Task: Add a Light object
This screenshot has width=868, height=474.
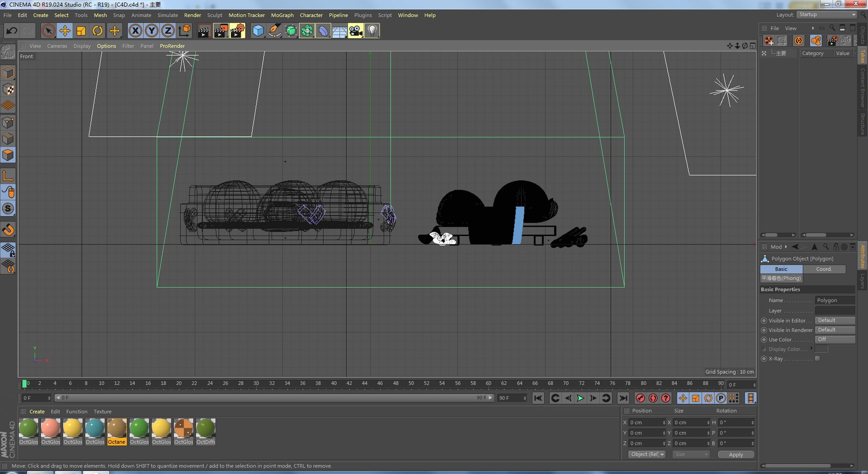Action: (372, 31)
